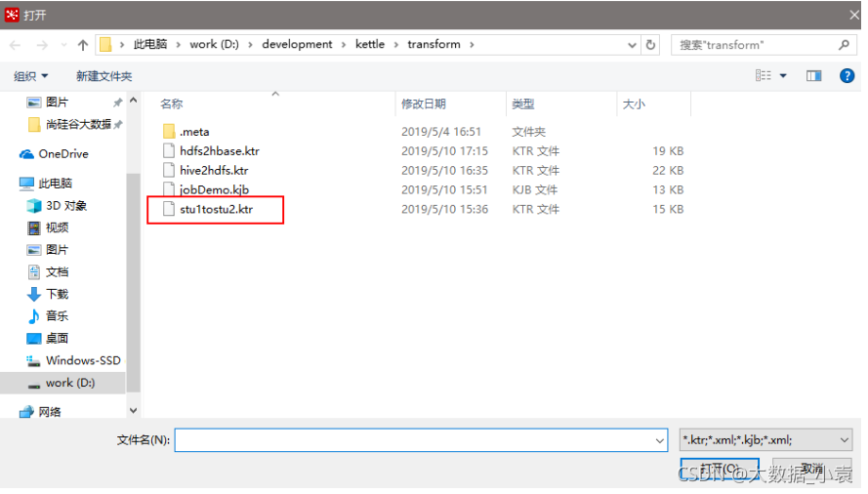Go back with the left arrow
This screenshot has height=494, width=868.
coord(16,45)
